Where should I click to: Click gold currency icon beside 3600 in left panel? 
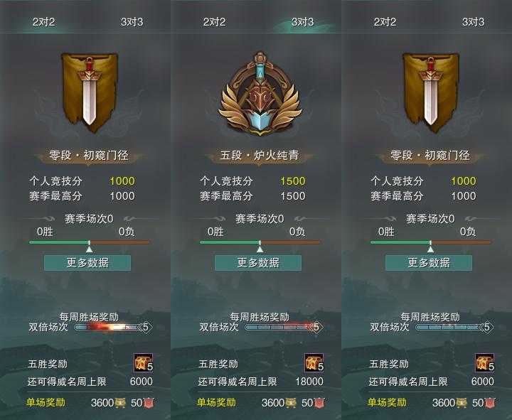click(x=120, y=403)
